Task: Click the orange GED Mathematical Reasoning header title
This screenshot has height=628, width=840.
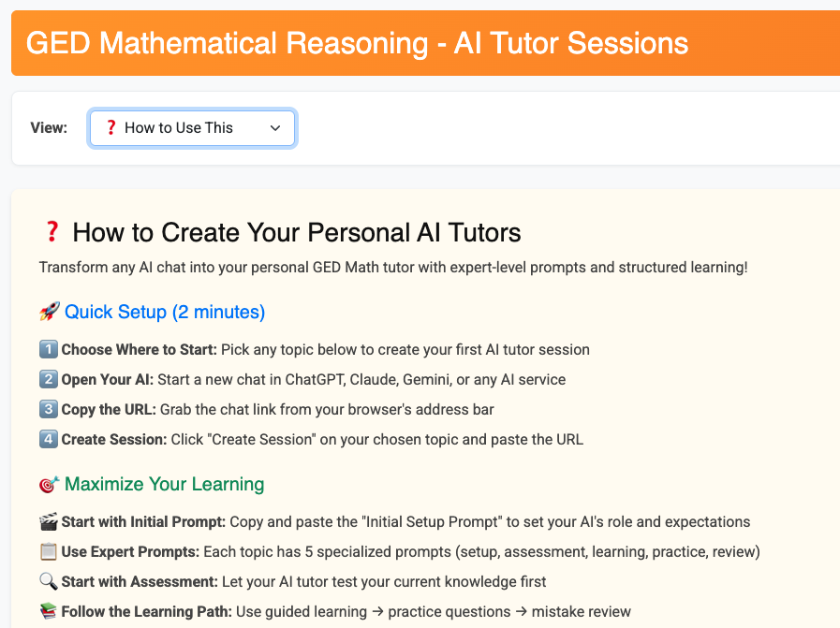Action: coord(357,43)
